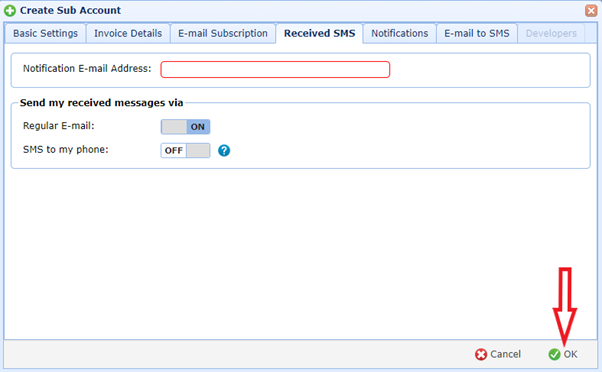
Task: Click the green plus icon in title
Action: (x=10, y=10)
